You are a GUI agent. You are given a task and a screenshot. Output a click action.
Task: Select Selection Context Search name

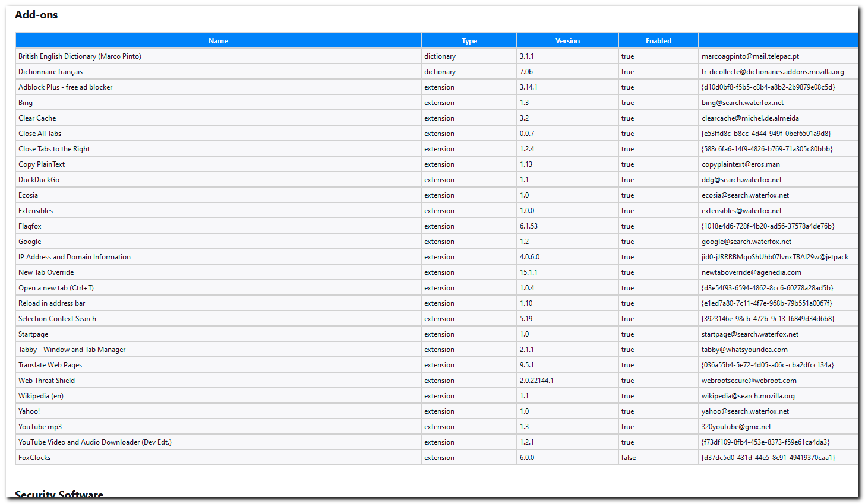(x=57, y=319)
